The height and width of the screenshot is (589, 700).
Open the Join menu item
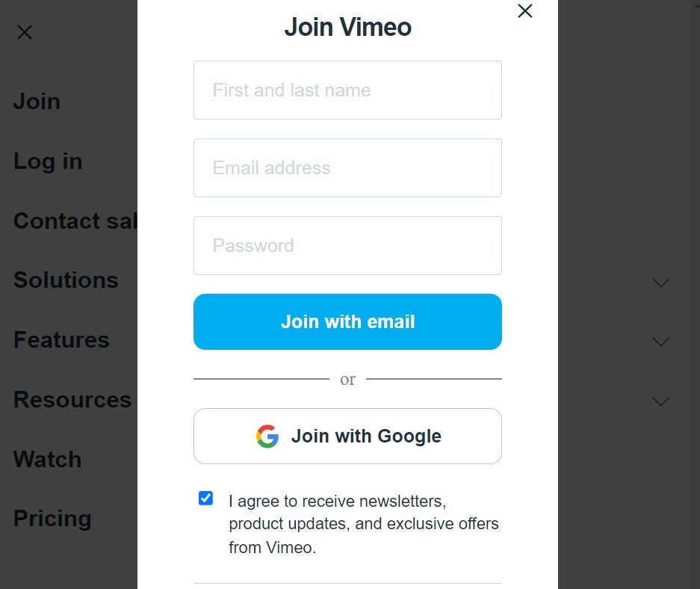[37, 102]
